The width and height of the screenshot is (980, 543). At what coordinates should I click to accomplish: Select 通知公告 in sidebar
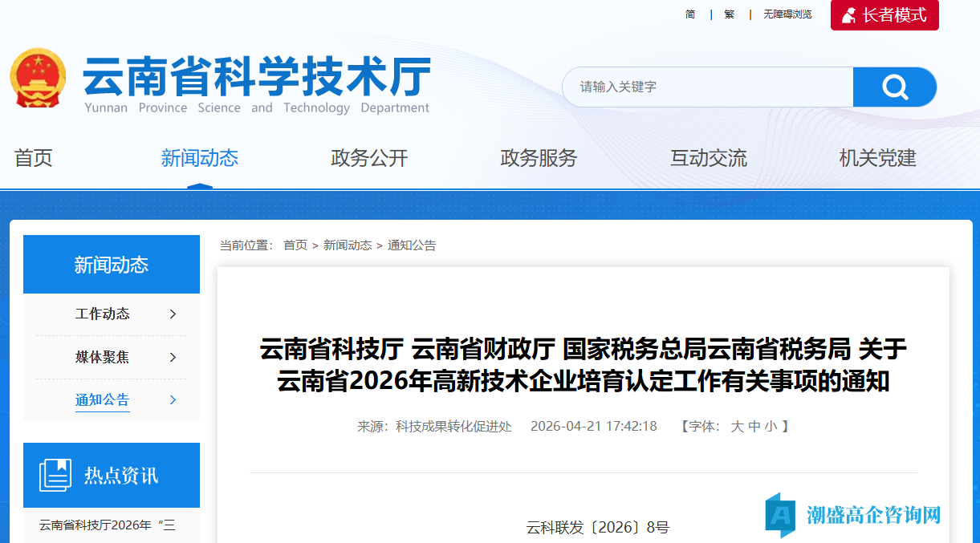click(103, 400)
